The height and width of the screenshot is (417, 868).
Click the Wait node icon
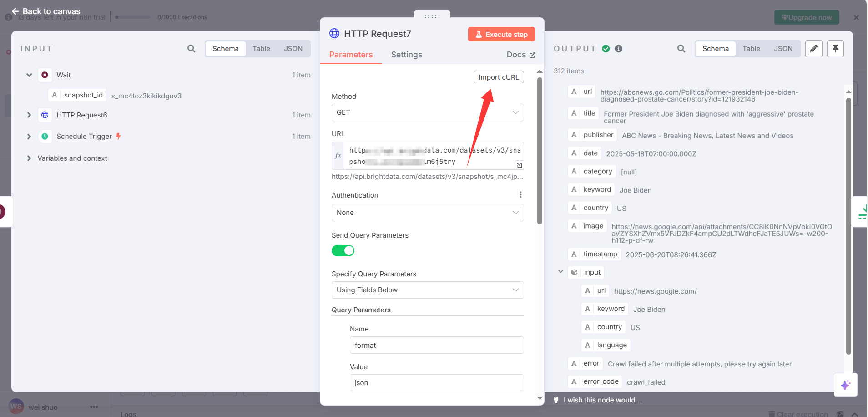click(x=45, y=75)
